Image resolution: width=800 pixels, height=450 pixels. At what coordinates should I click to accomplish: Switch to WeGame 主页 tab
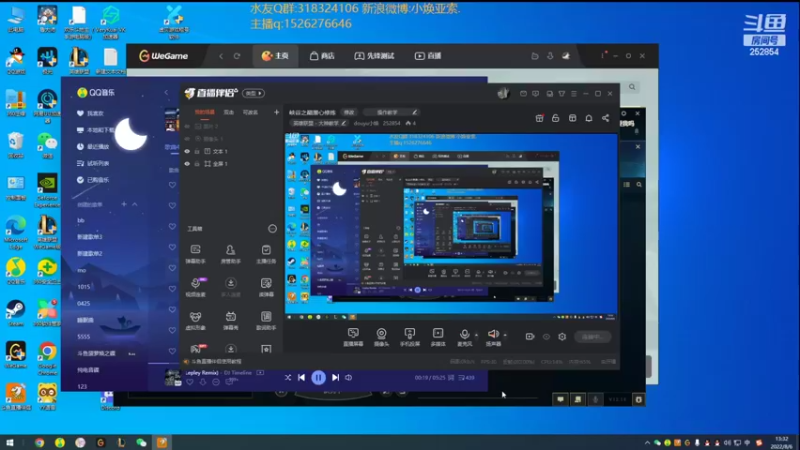(275, 56)
